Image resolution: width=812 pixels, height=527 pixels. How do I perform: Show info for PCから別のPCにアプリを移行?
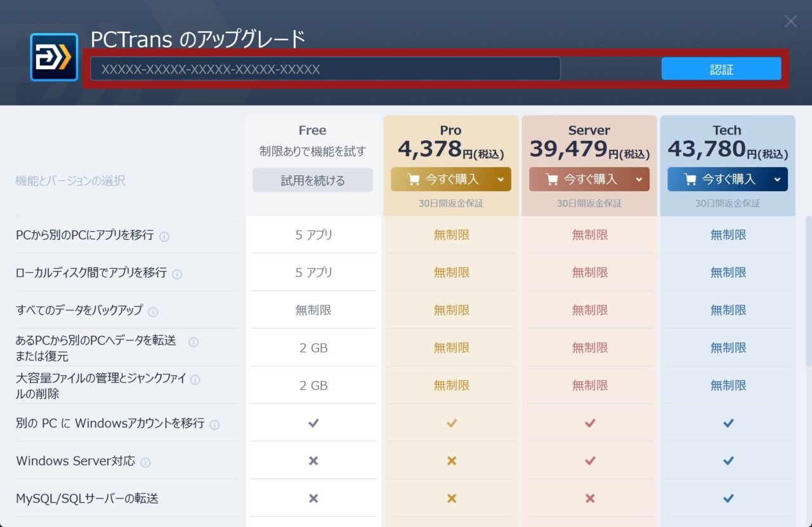coord(164,237)
